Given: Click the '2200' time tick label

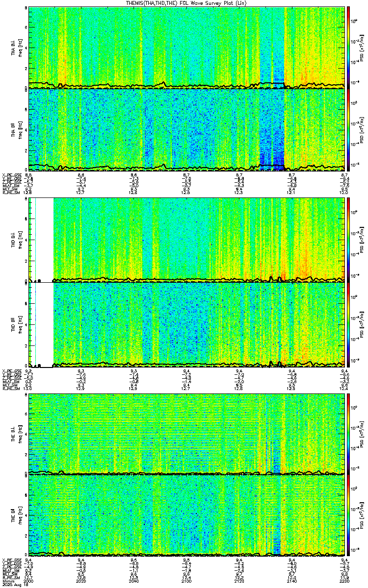Looking at the screenshot, I should coord(344,581).
